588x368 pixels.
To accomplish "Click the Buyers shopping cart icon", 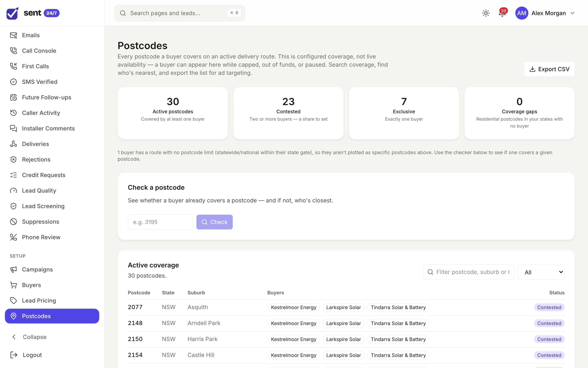I will pyautogui.click(x=13, y=285).
